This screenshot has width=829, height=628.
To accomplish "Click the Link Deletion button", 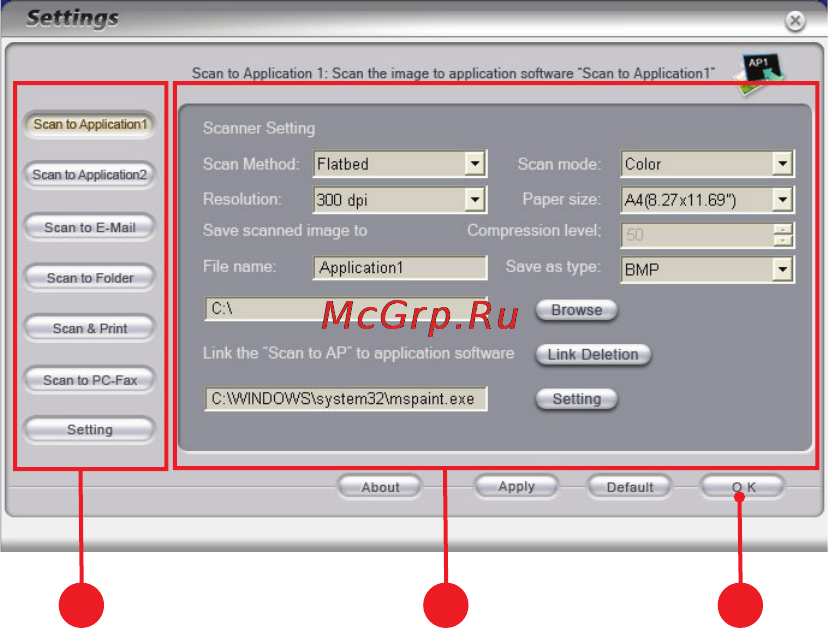I will 593,354.
